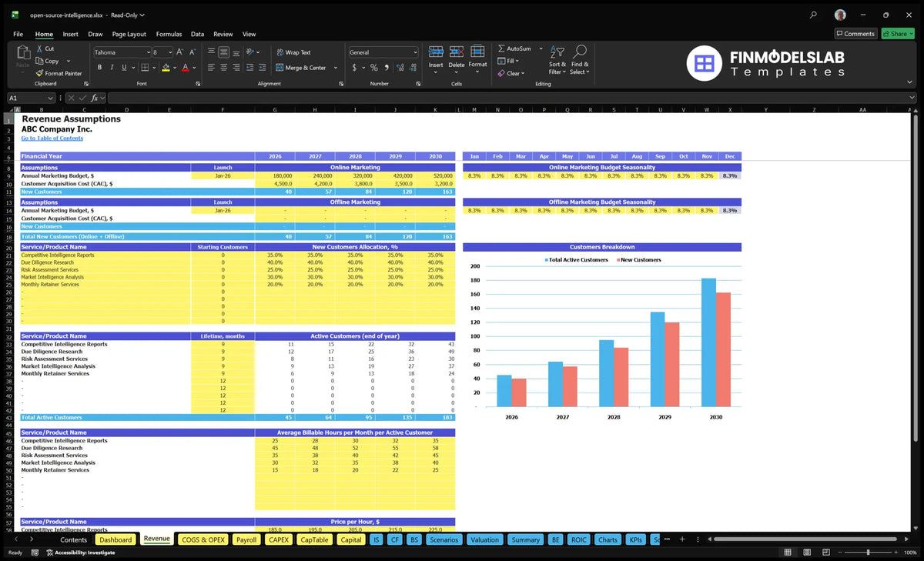This screenshot has height=561, width=924.
Task: Toggle Align Left horizontal alignment
Action: pyautogui.click(x=211, y=68)
